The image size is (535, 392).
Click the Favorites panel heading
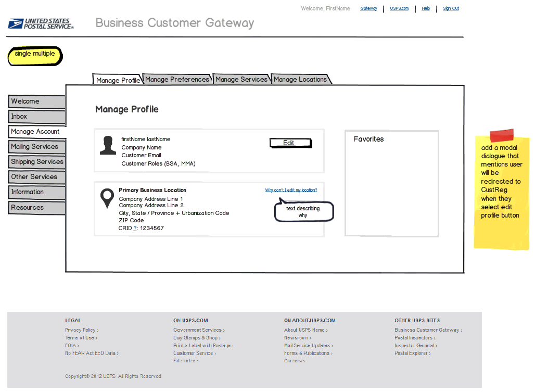(x=368, y=139)
